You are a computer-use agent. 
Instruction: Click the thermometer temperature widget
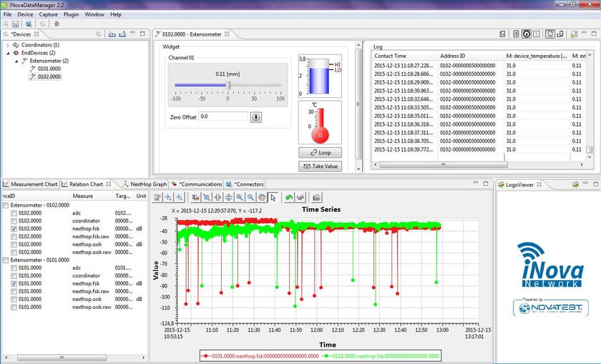pyautogui.click(x=320, y=122)
